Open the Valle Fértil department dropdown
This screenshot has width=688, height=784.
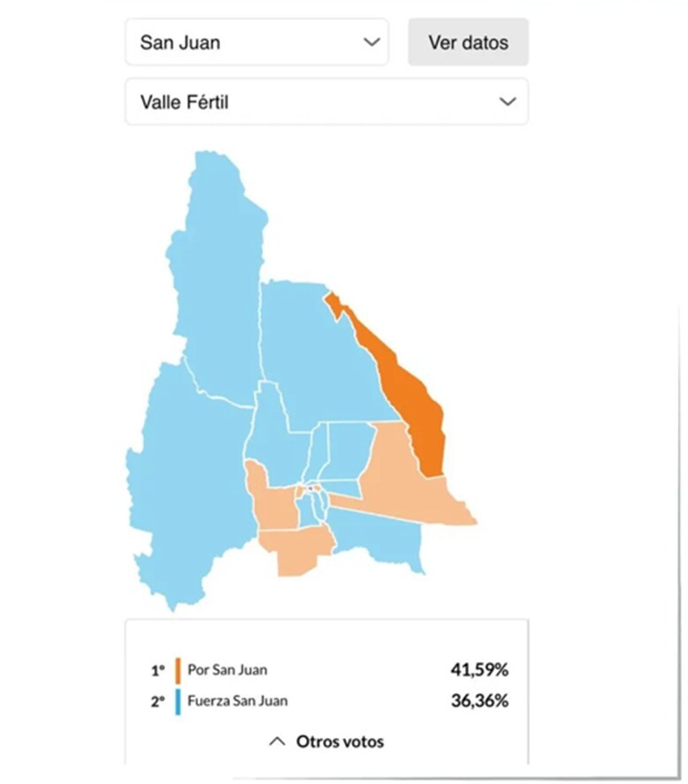(x=327, y=102)
